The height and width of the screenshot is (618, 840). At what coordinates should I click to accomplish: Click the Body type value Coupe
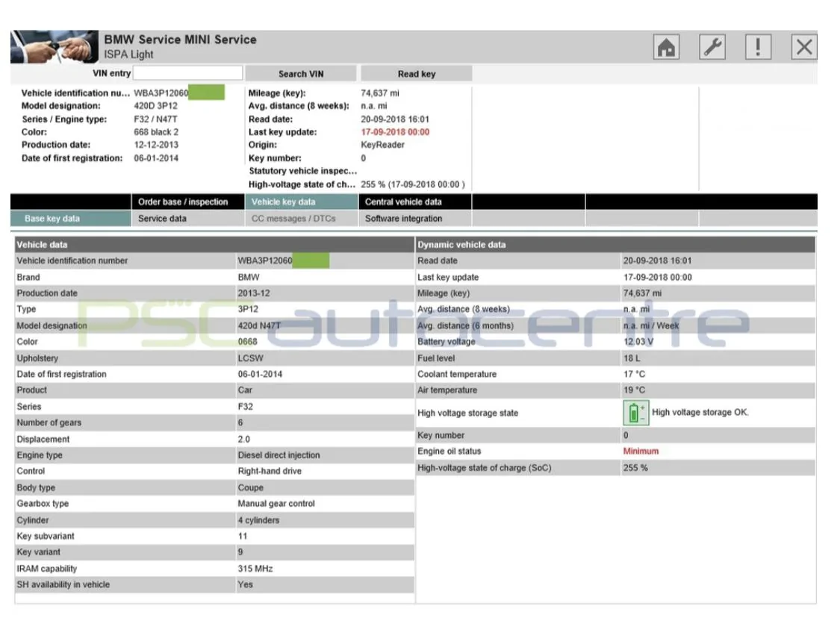pos(251,488)
